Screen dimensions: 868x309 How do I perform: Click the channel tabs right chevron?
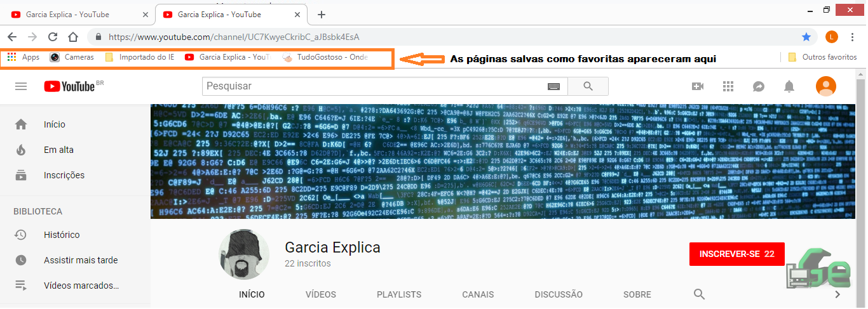pyautogui.click(x=837, y=294)
